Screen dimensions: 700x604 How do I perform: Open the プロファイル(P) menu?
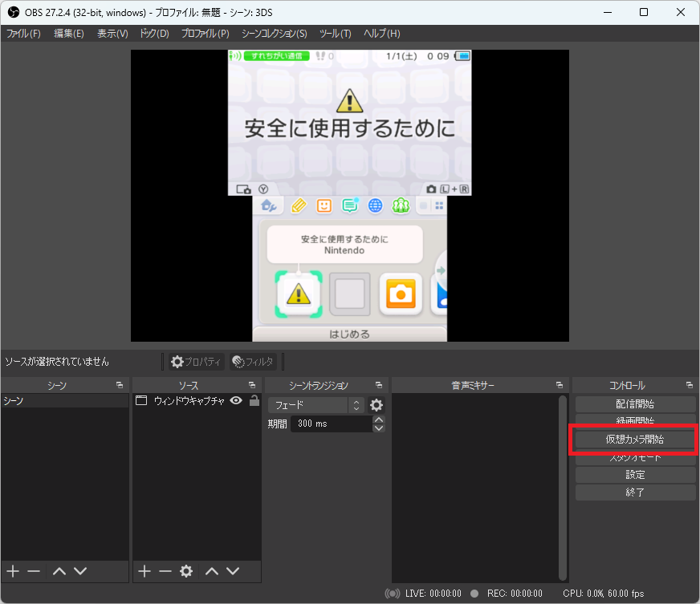pyautogui.click(x=205, y=34)
